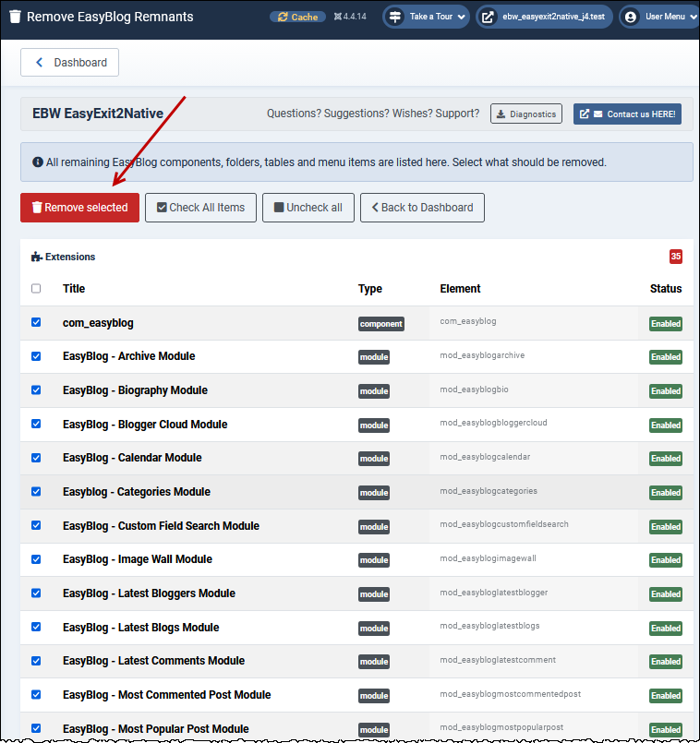Click EasyBlog - Latest Blogs Module title
Image resolution: width=700 pixels, height=743 pixels.
[141, 628]
